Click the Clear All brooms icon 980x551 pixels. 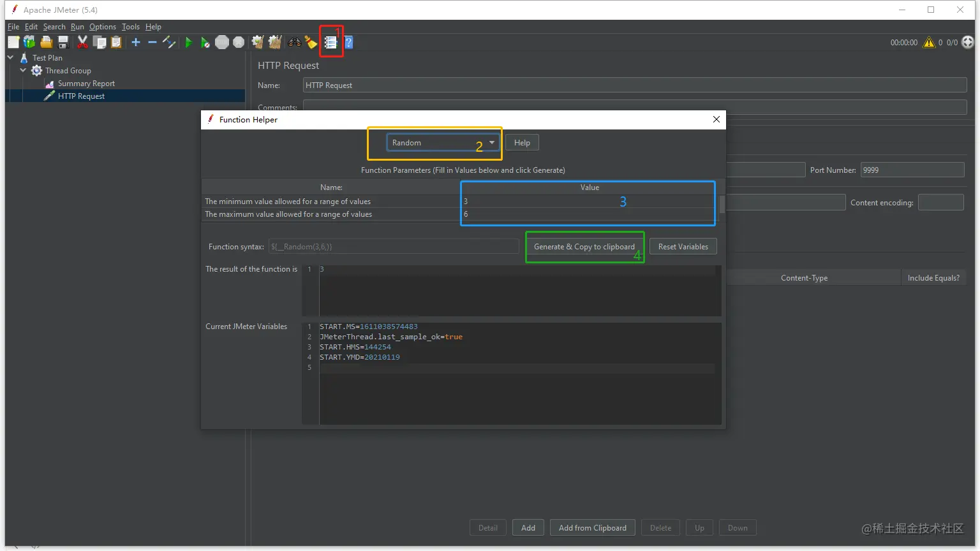275,42
